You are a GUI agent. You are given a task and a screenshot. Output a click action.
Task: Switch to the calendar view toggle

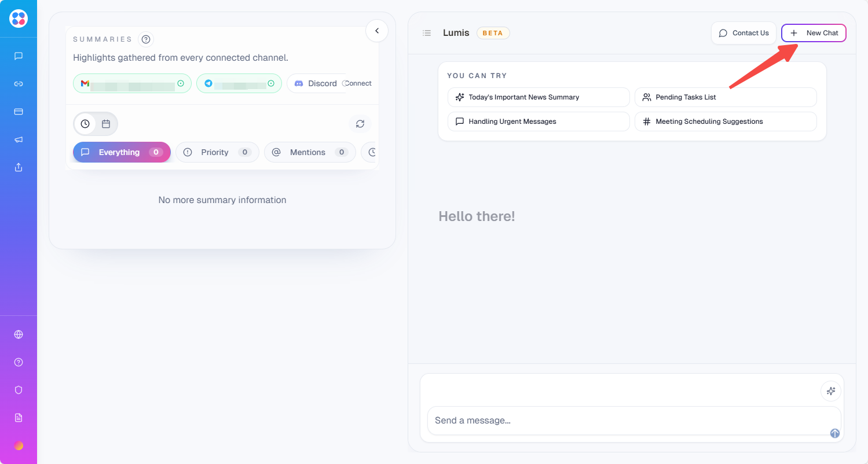pyautogui.click(x=106, y=124)
